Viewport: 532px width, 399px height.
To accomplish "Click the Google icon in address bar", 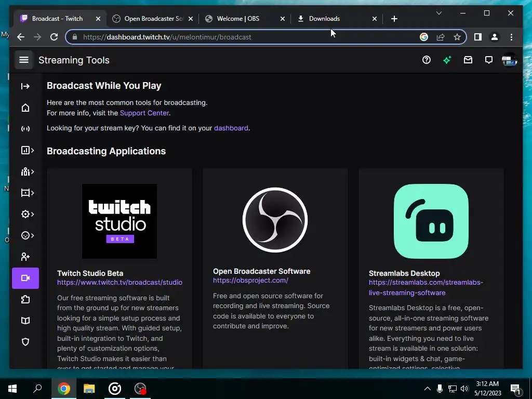I will tap(424, 37).
